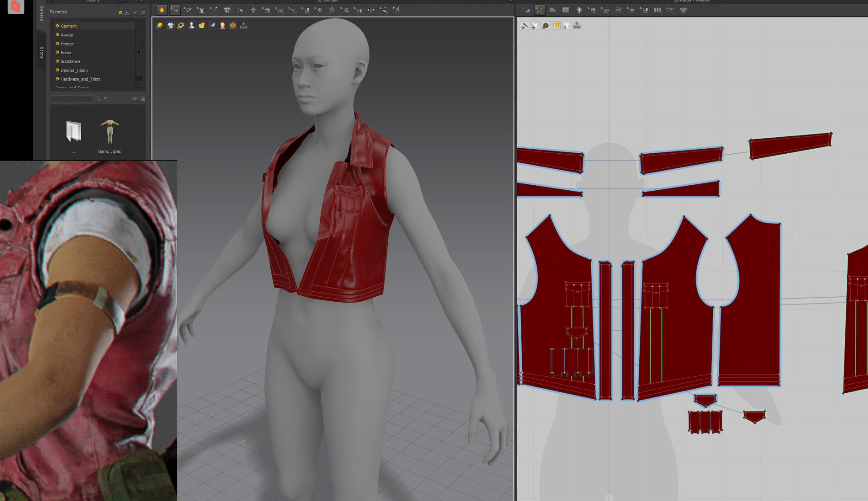Viewport: 868px width, 501px height.
Task: Select Hanger in Favorites list
Action: click(x=94, y=44)
